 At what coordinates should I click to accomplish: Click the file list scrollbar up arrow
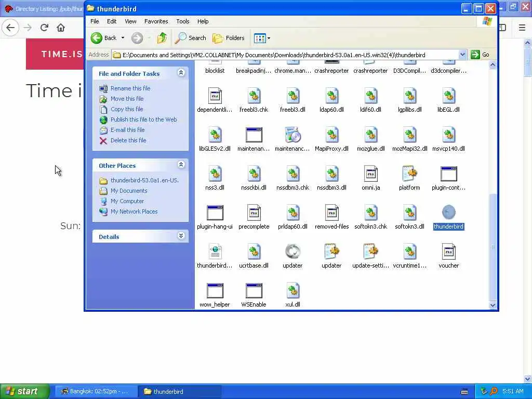click(493, 64)
